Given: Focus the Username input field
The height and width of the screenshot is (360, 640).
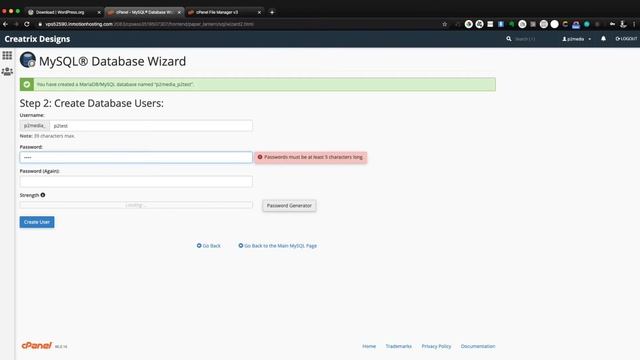Looking at the screenshot, I should [x=151, y=126].
